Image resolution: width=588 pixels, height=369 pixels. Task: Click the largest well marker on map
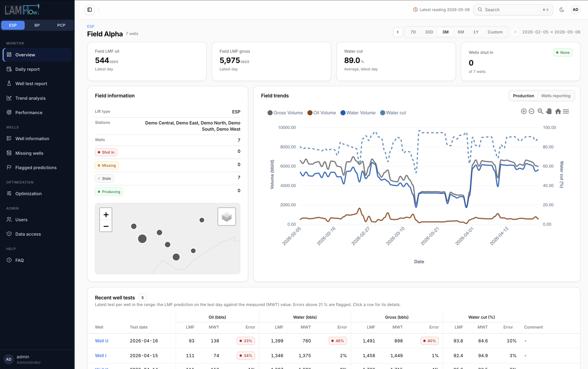tap(142, 239)
